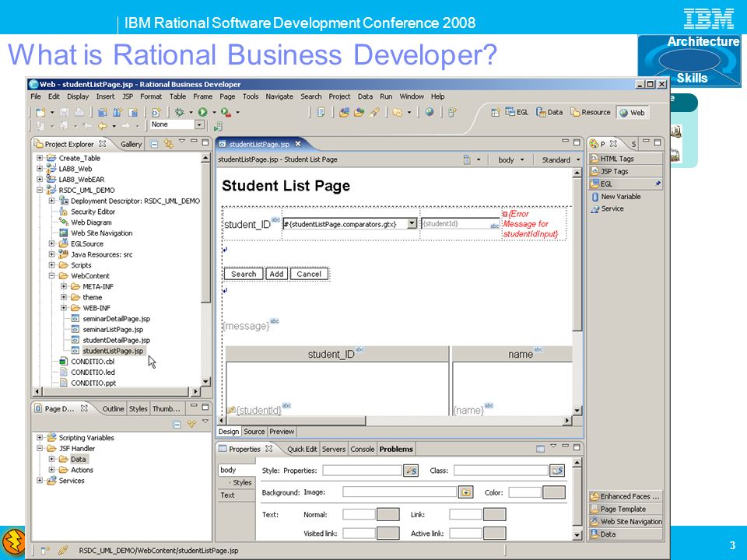
Task: Open the Page Template palette drawer
Action: pos(626,509)
